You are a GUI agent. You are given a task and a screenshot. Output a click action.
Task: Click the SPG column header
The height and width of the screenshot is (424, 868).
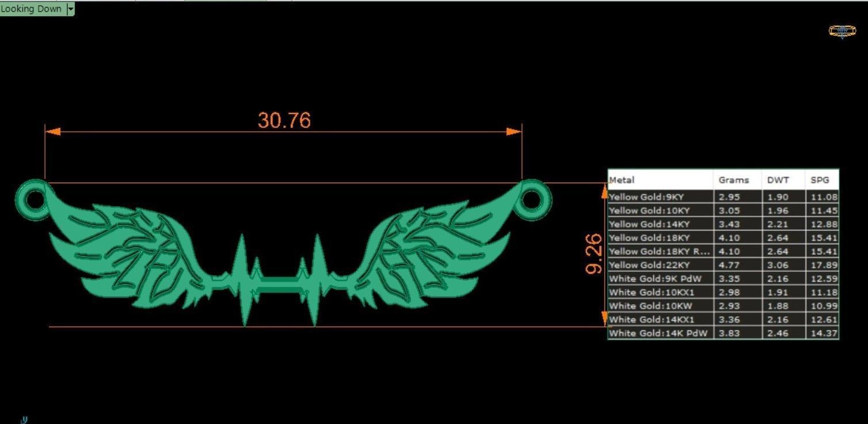pos(819,180)
